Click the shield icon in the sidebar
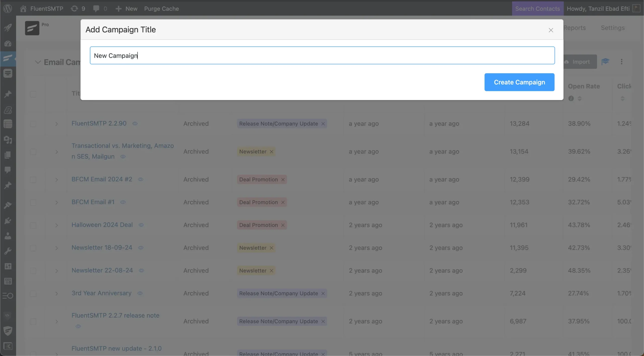Screen dimensions: 644x356 (8, 331)
